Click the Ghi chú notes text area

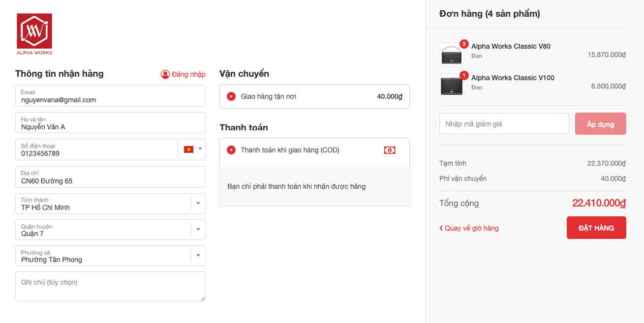coord(110,286)
